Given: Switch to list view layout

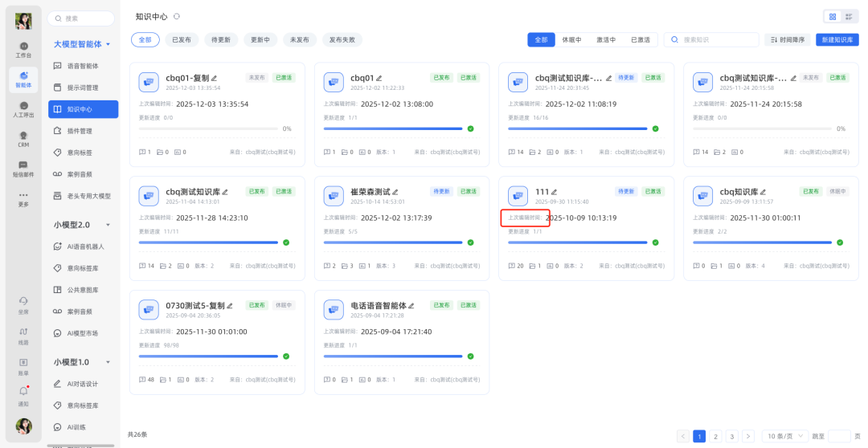Looking at the screenshot, I should [x=848, y=16].
